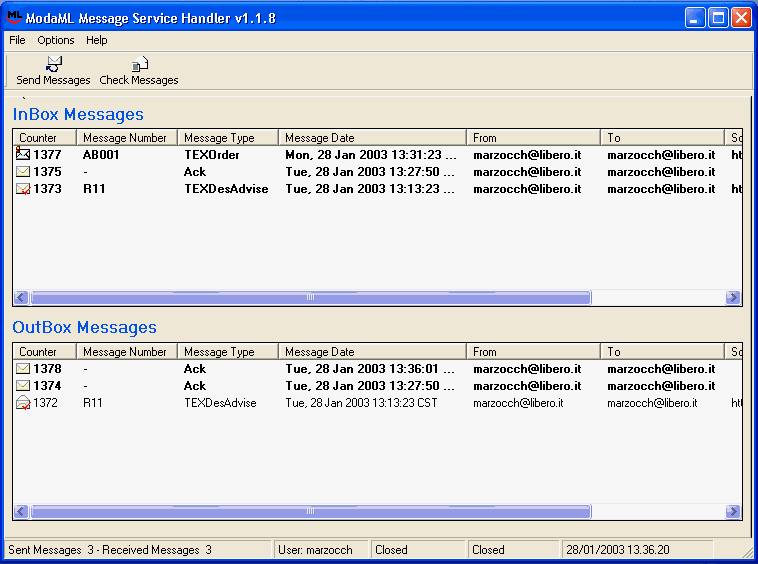Sort InBox by Message Date header
The width and height of the screenshot is (758, 564).
pos(372,138)
